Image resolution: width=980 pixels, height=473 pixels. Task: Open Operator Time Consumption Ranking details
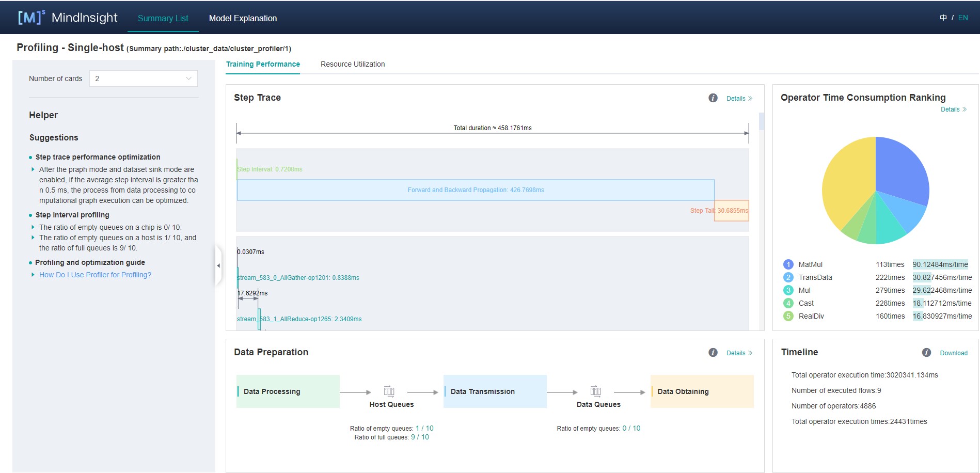click(953, 109)
